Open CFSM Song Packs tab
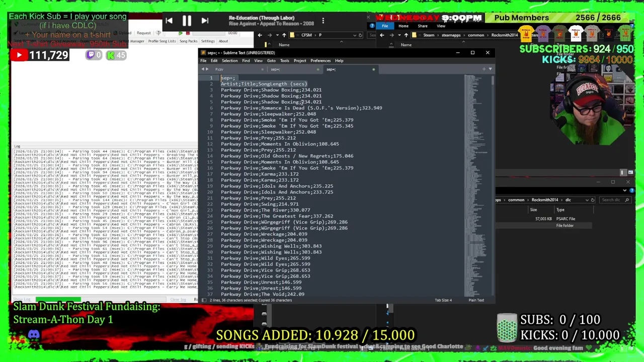644x362 pixels. 188,41
